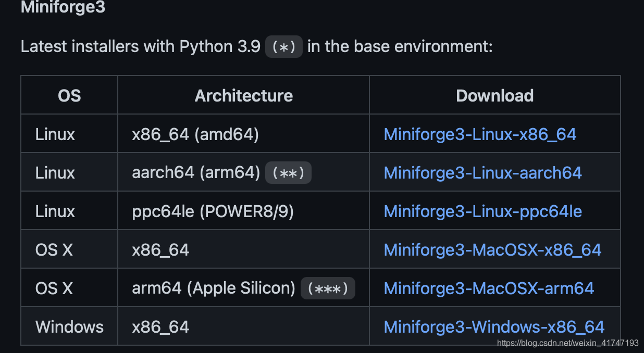
Task: Select the arm64 (Apple Silicon) architecture text
Action: click(214, 288)
